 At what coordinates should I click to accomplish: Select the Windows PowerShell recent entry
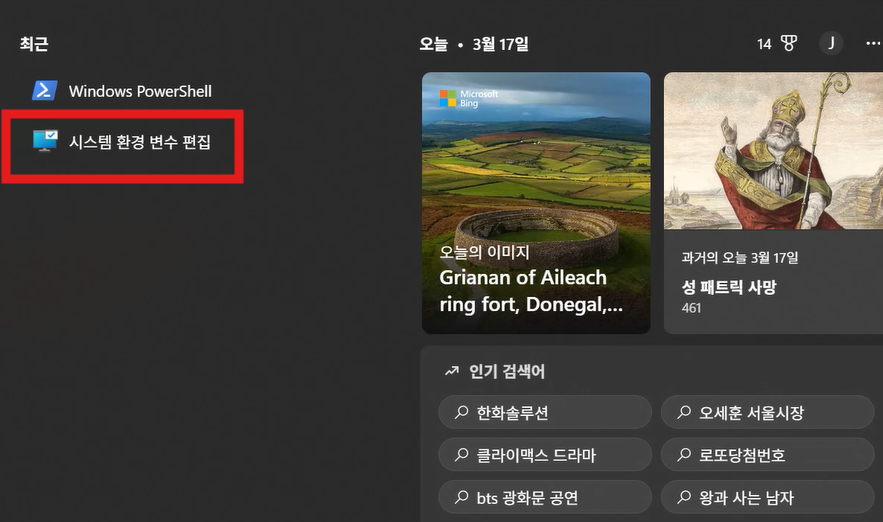tap(123, 91)
